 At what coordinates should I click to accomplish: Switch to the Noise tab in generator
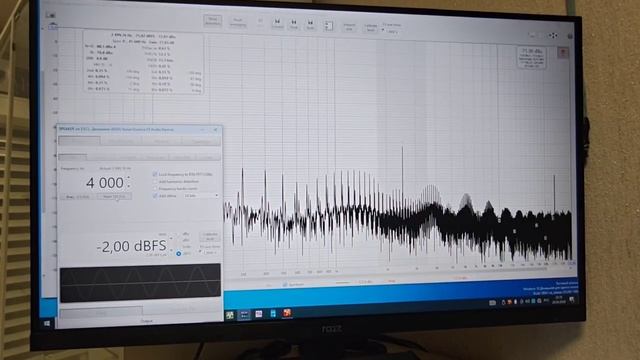pyautogui.click(x=120, y=141)
